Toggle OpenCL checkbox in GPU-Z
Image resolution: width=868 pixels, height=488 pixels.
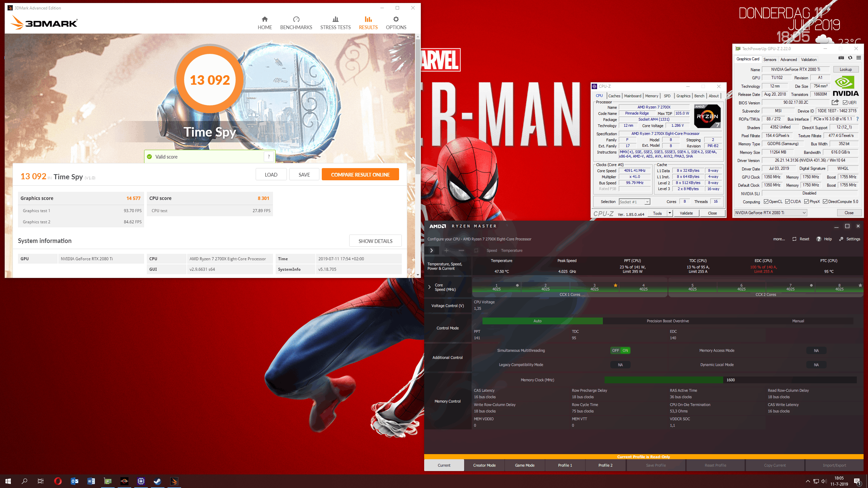click(766, 202)
